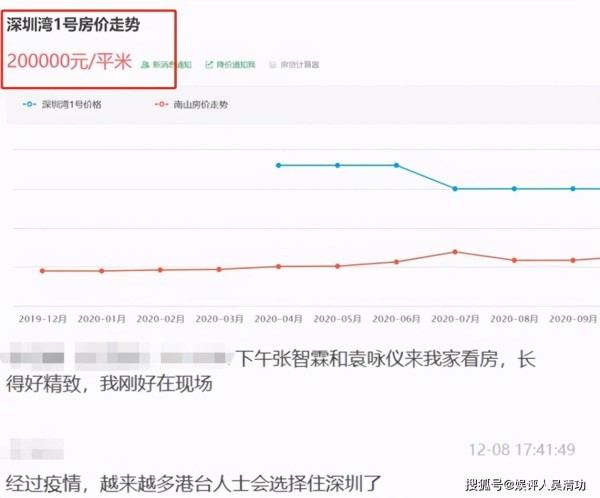Toggle the 深圳湾1号价格 legend series
The height and width of the screenshot is (498, 600).
[62, 104]
